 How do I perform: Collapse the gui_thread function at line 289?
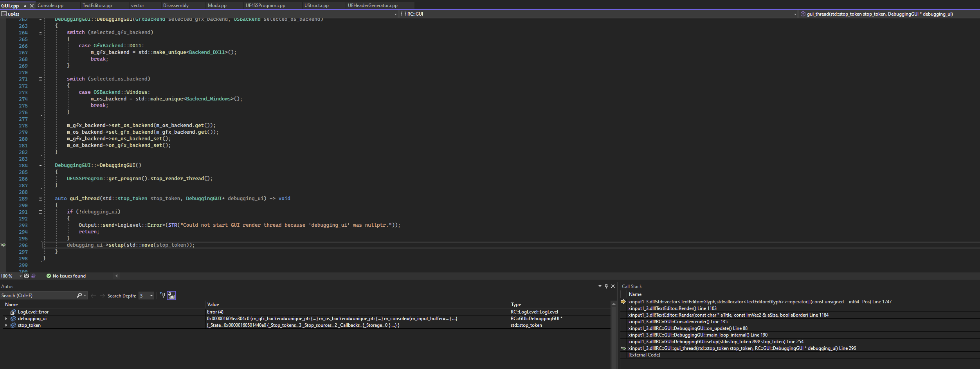[x=41, y=199]
